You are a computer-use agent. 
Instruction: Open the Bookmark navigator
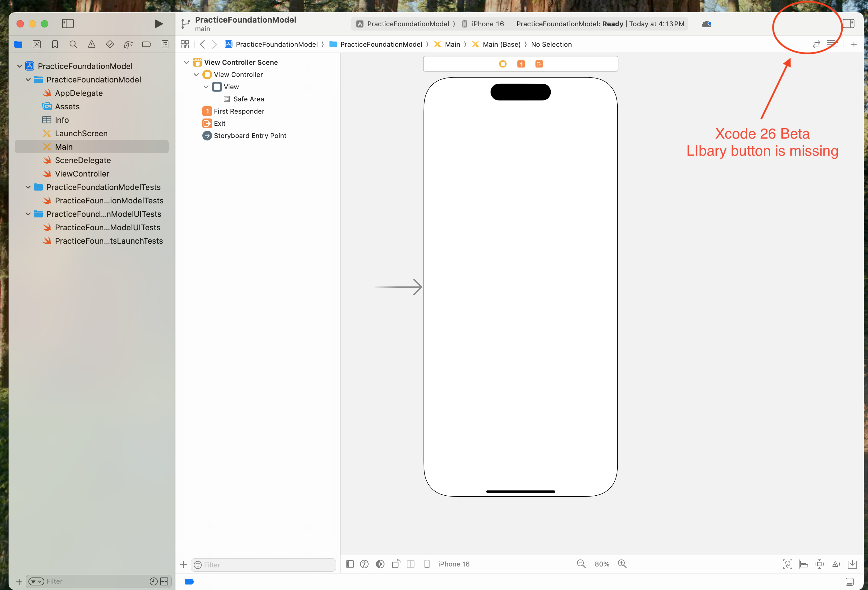tap(55, 44)
